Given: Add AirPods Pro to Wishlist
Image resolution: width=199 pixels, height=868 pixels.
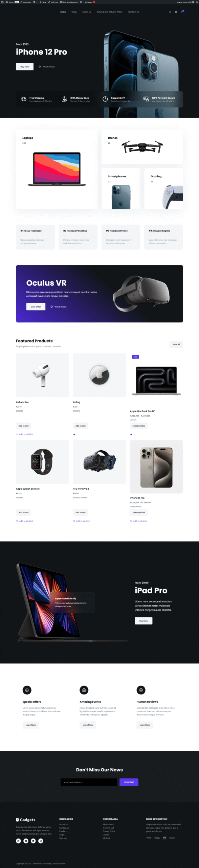Looking at the screenshot, I should (25, 434).
